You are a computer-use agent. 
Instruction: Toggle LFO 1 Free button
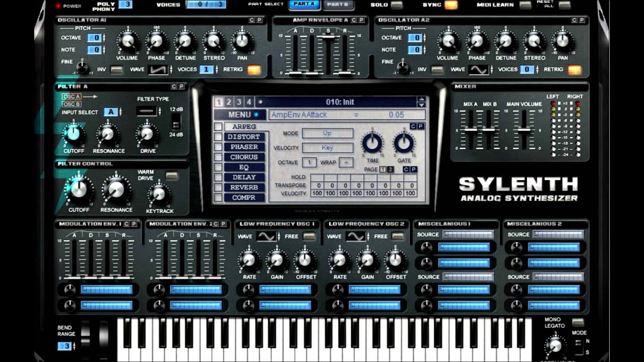(309, 236)
